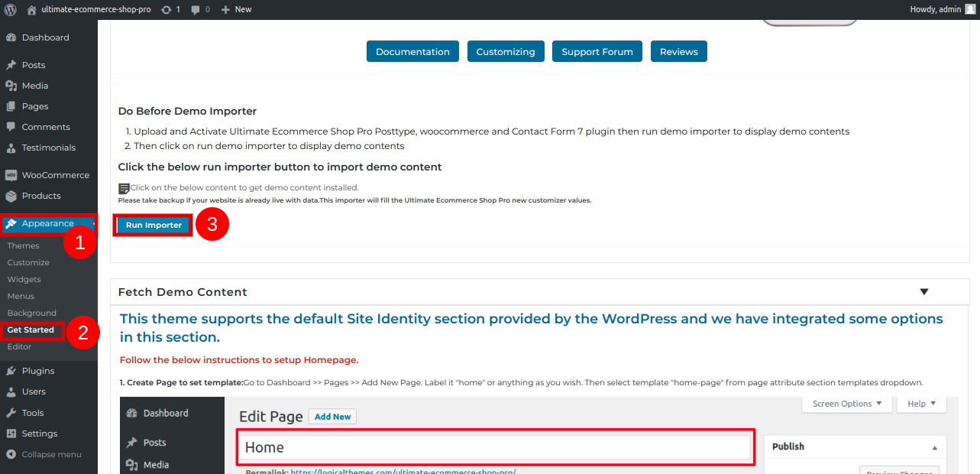Open Plugins via the plug icon
This screenshot has height=474, width=980.
[x=11, y=371]
